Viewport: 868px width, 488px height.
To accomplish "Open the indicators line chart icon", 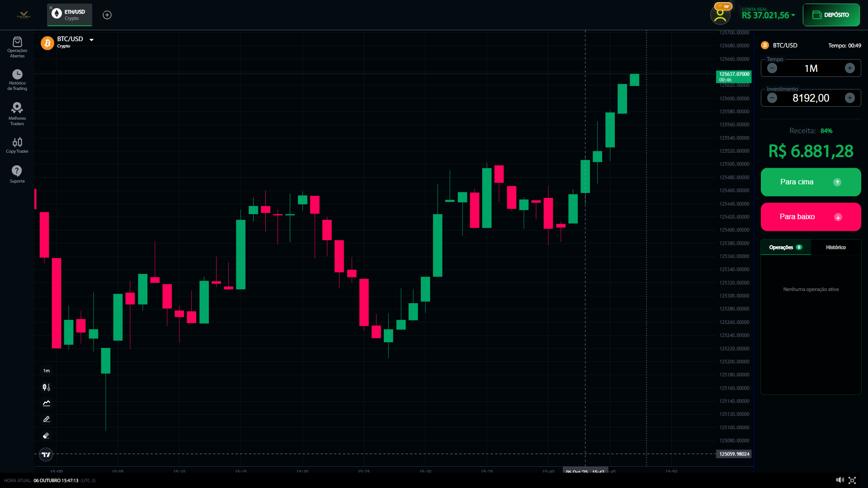I will pyautogui.click(x=46, y=403).
